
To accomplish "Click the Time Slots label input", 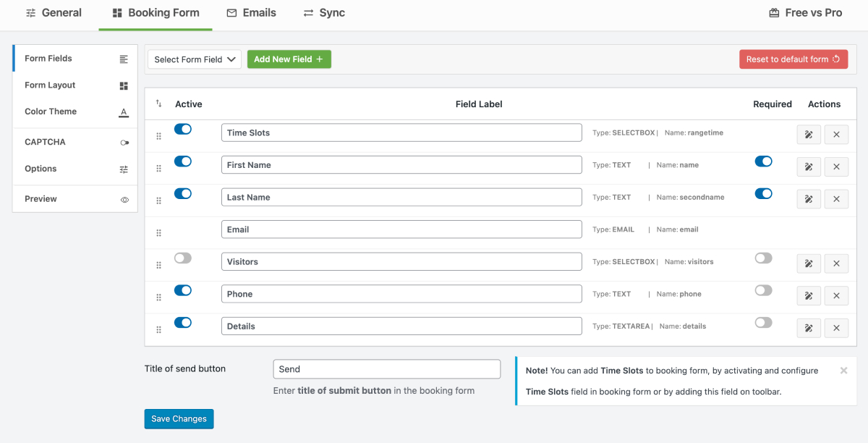I will point(401,132).
